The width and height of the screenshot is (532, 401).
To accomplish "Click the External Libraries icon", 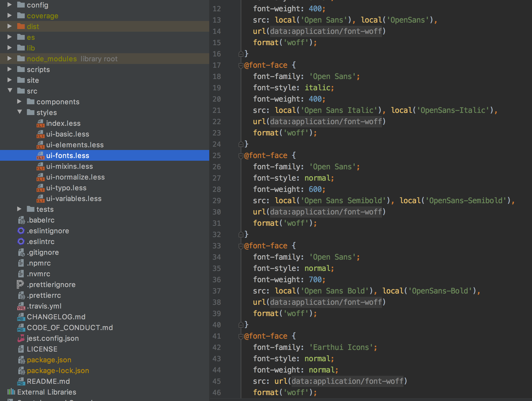I will [x=11, y=392].
